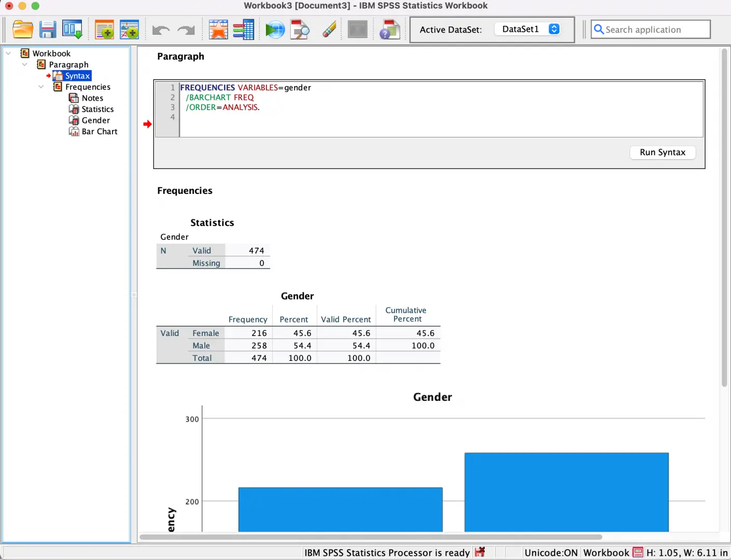Image resolution: width=731 pixels, height=560 pixels.
Task: Click the globe icon with green arrow
Action: [275, 30]
